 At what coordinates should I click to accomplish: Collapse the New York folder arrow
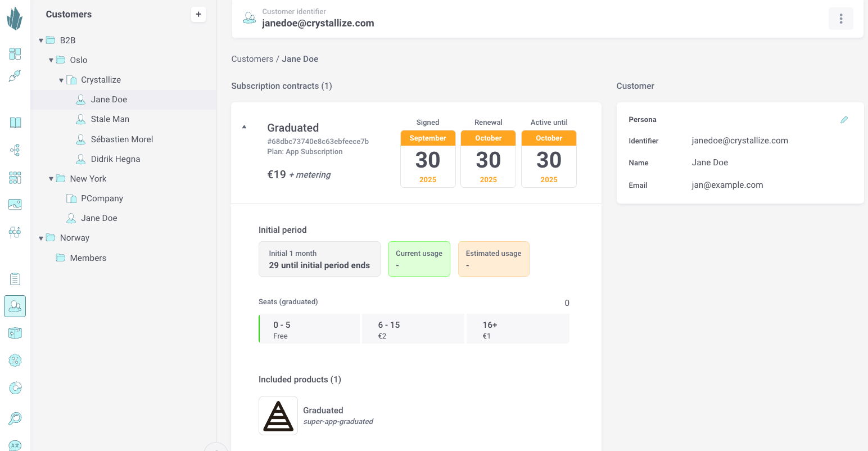pyautogui.click(x=51, y=179)
